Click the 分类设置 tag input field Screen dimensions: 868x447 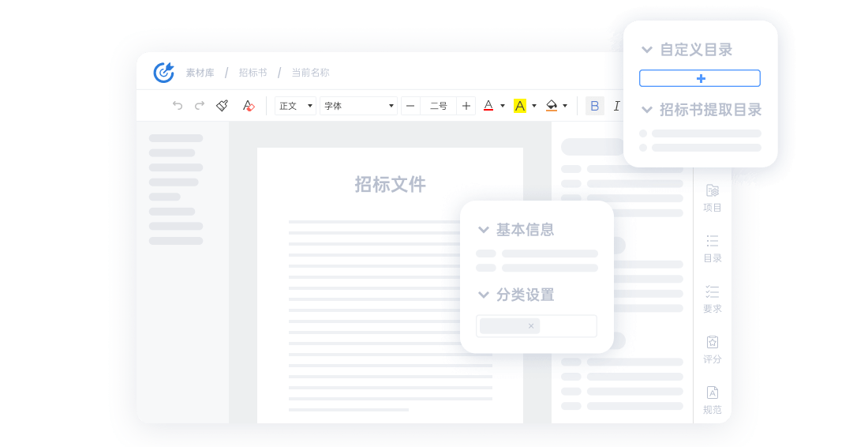click(537, 325)
